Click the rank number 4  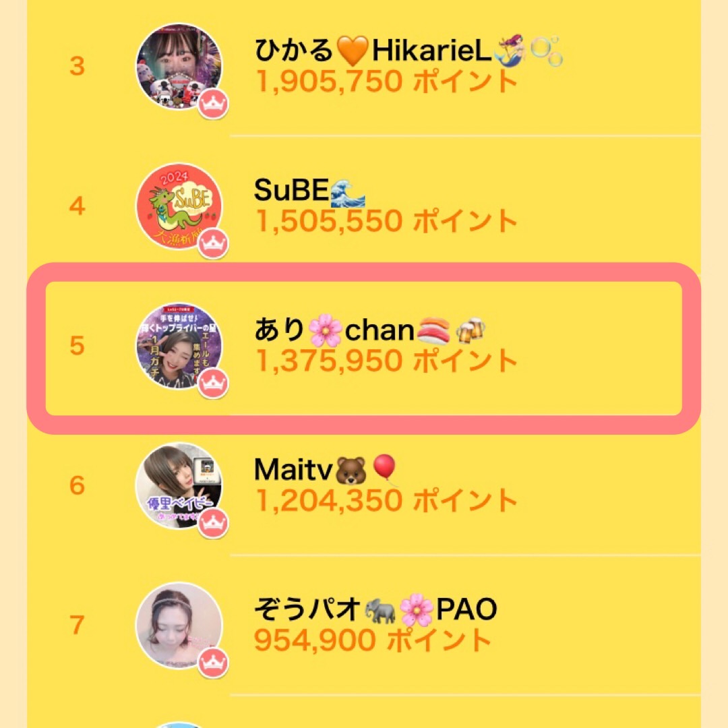[78, 206]
